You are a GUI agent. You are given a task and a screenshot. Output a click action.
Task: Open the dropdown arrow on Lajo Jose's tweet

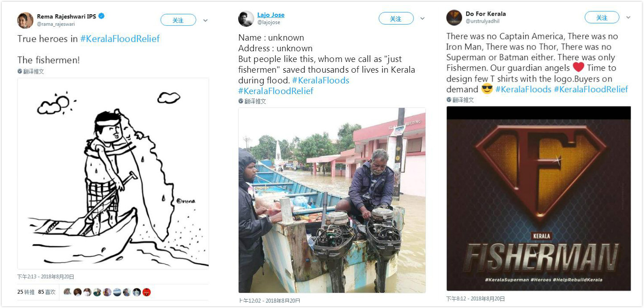422,19
